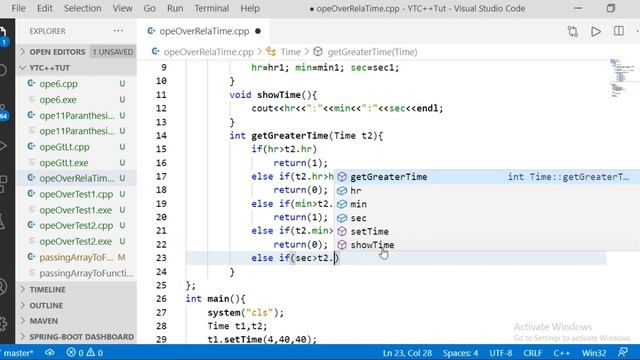Viewport: 640px width, 360px height.
Task: Open the Go menu
Action: point(149,8)
